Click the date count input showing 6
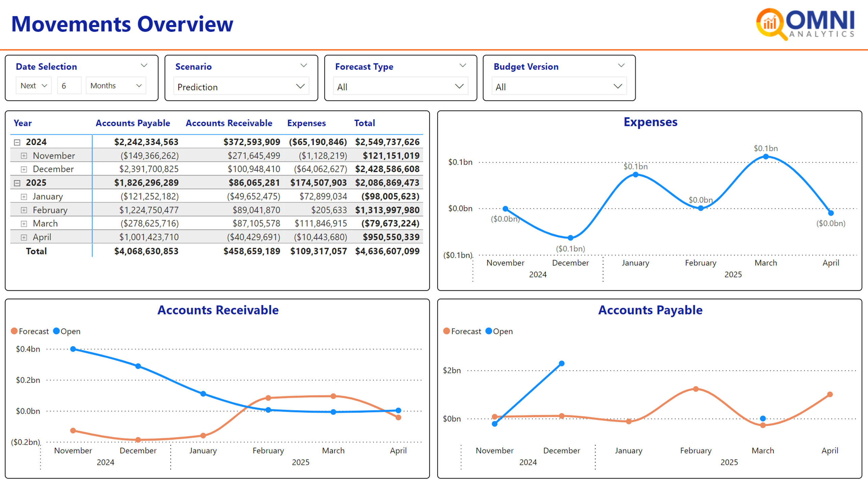The image size is (868, 486). tap(69, 86)
